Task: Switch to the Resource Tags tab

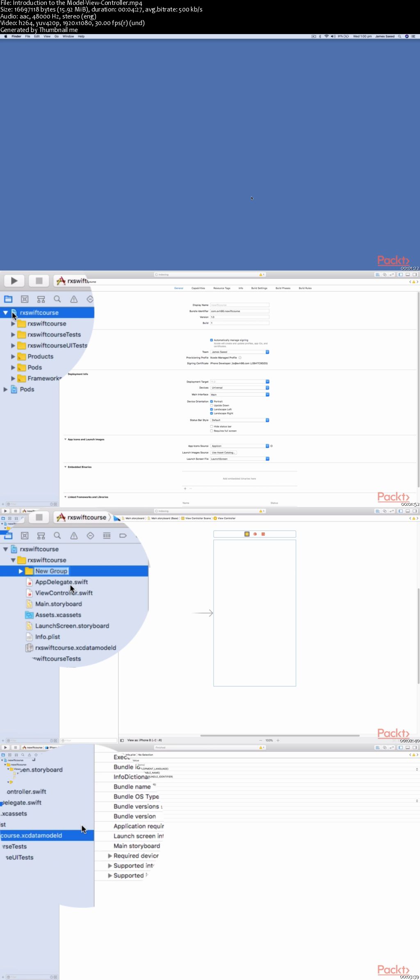Action: (222, 288)
